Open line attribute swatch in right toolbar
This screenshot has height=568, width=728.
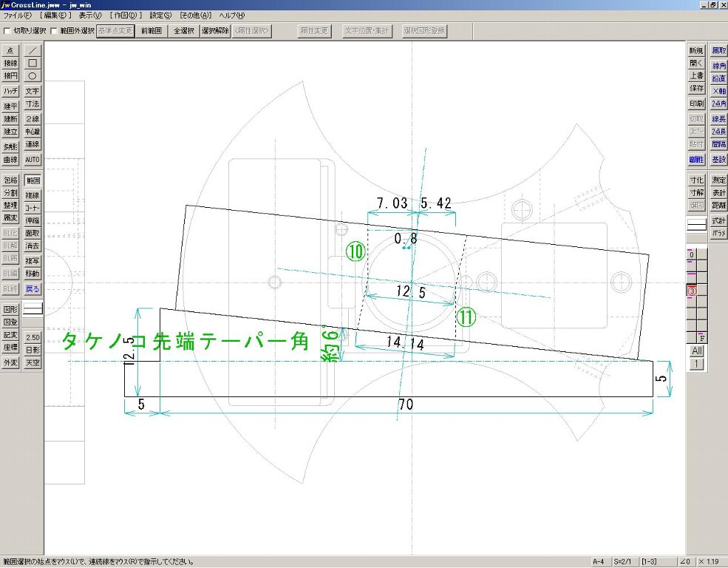click(x=696, y=225)
